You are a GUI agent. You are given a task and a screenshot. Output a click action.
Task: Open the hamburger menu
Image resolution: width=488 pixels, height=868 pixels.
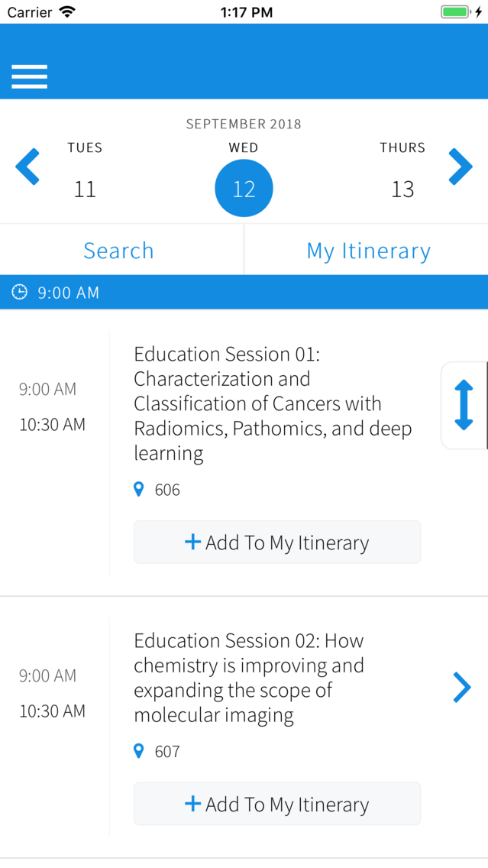(29, 77)
